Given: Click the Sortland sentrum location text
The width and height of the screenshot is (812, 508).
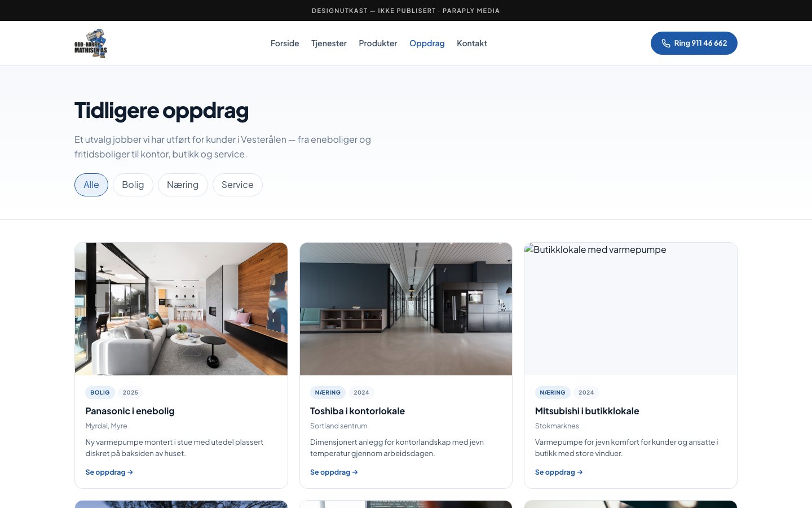Looking at the screenshot, I should point(338,426).
